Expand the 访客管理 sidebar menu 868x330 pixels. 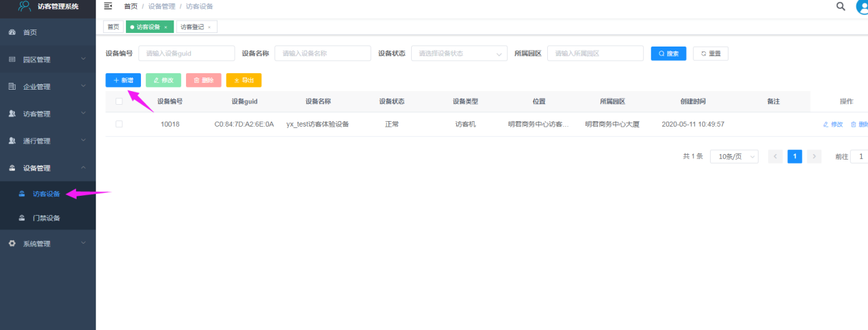click(48, 114)
